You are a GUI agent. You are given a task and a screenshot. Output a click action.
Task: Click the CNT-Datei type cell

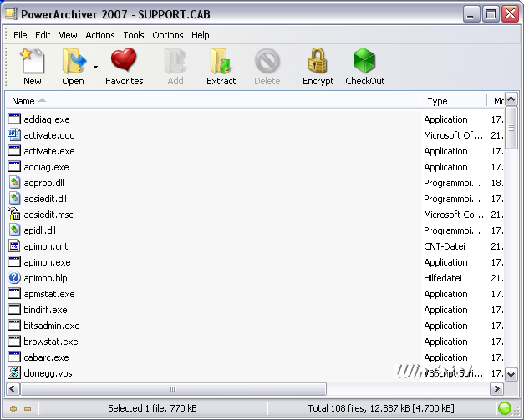(x=445, y=246)
